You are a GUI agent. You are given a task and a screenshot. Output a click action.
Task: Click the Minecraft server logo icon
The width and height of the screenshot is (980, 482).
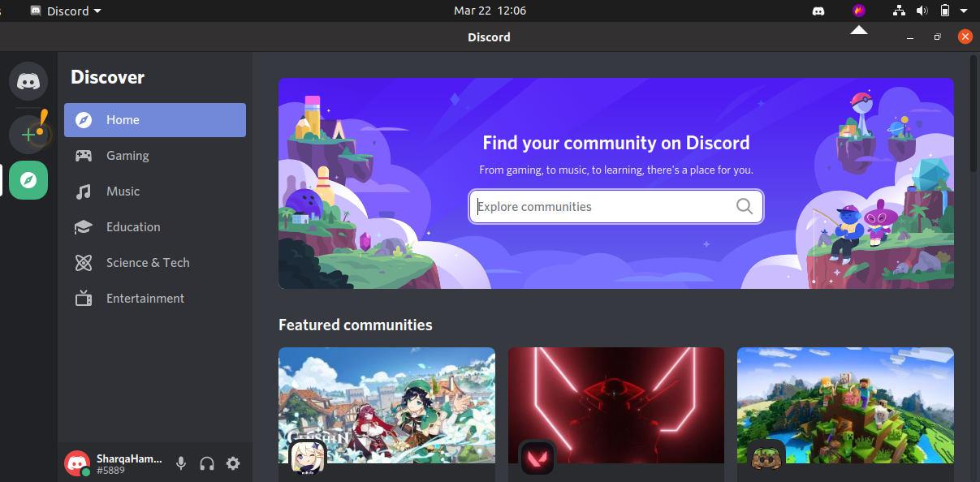pos(766,459)
